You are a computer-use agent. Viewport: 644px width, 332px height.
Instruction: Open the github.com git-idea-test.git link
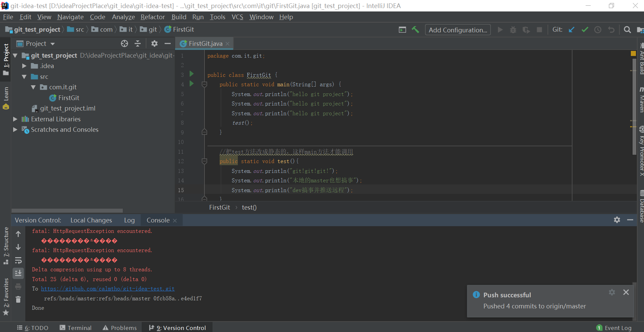[x=108, y=289]
